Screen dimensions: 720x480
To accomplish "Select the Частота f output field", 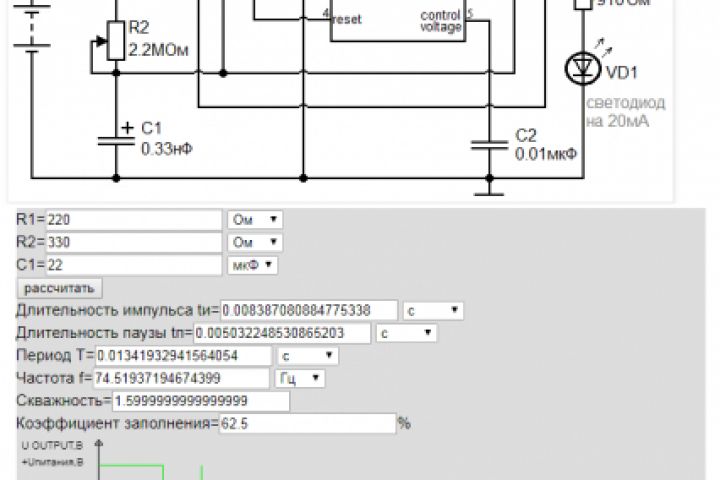I will tap(181, 378).
